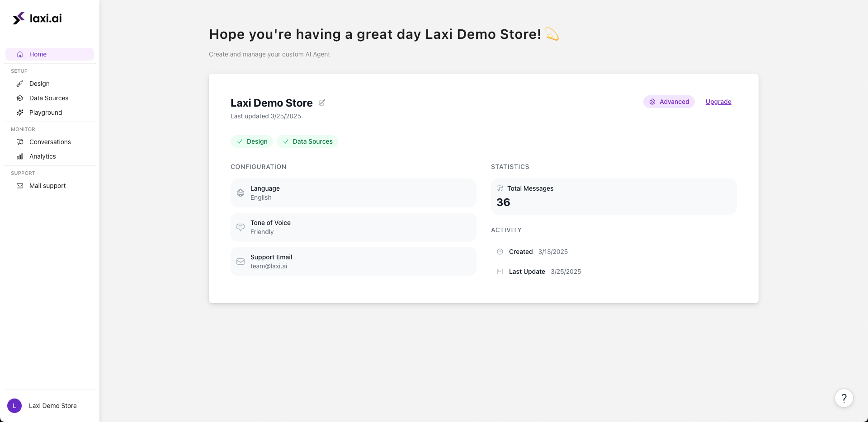Click the laxi.ai logo
Image resolution: width=868 pixels, height=422 pixels.
pyautogui.click(x=37, y=18)
